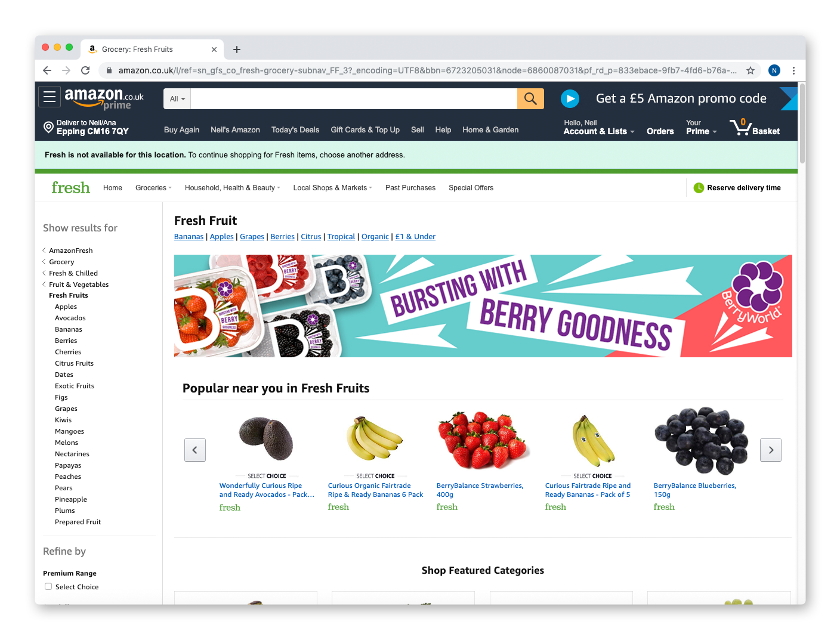Click the delivery location pin icon
This screenshot has width=840, height=640.
(x=49, y=127)
